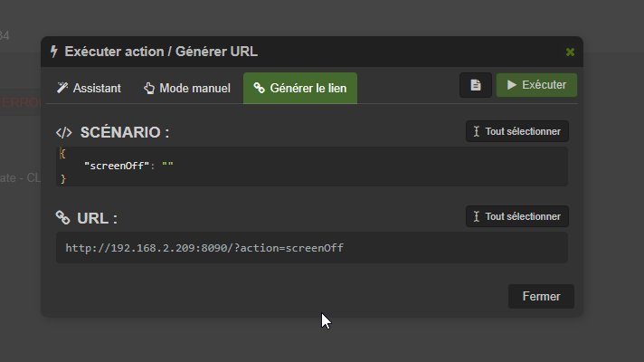
Task: Run the action with the Exécuter button
Action: click(x=536, y=85)
